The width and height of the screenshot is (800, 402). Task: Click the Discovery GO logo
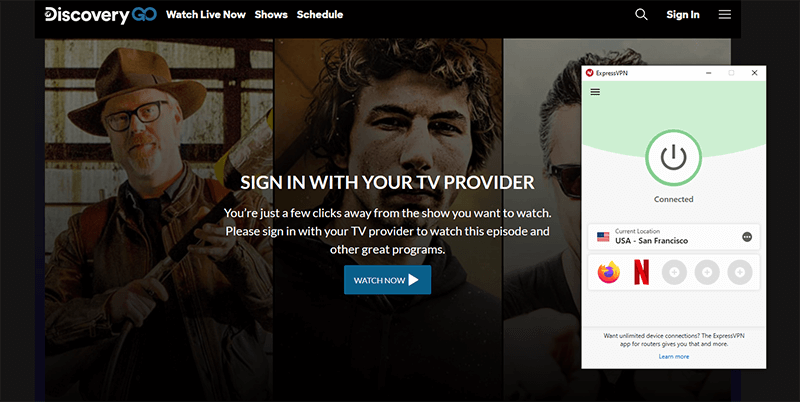tap(101, 15)
